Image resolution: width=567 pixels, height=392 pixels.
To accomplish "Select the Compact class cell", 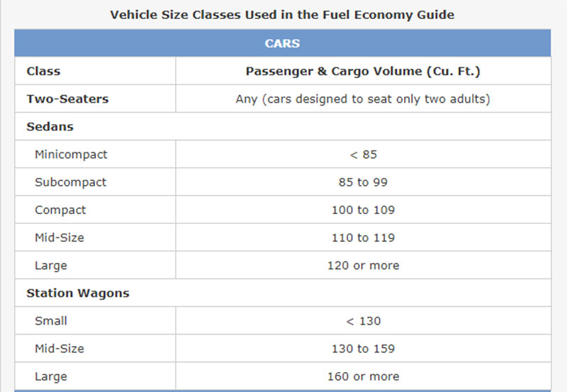I will point(95,210).
